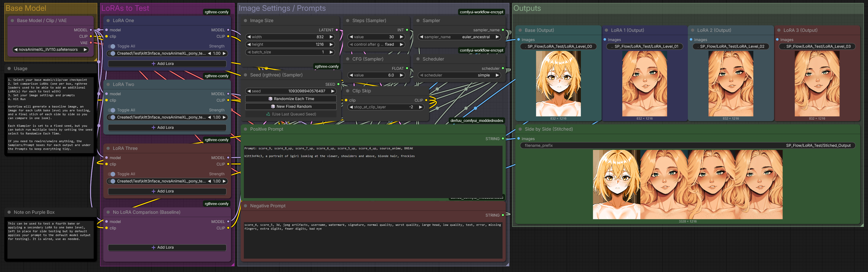The height and width of the screenshot is (272, 868).
Task: Decrease CFG value 6.0 with left arrow
Action: 351,75
